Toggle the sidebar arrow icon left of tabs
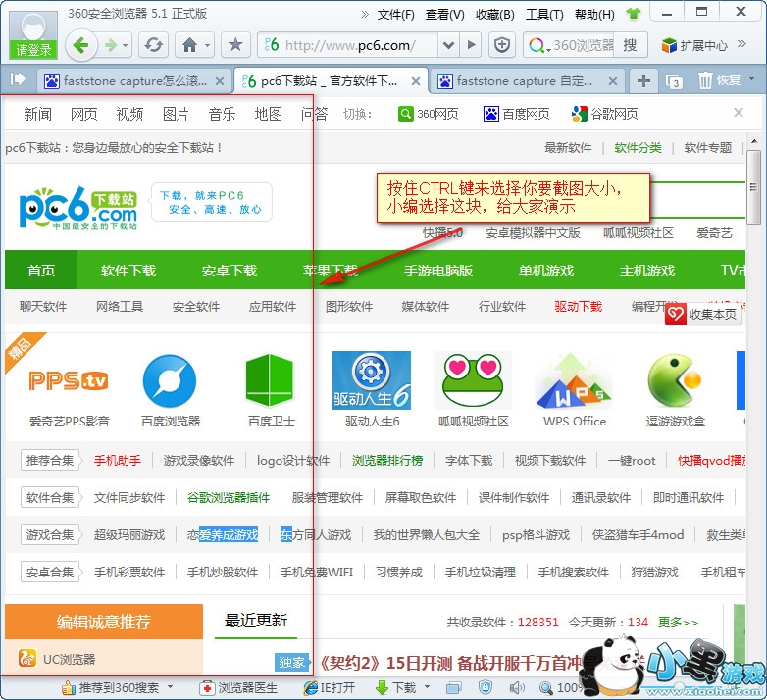Screen dimensions: 767x700 pos(18,79)
